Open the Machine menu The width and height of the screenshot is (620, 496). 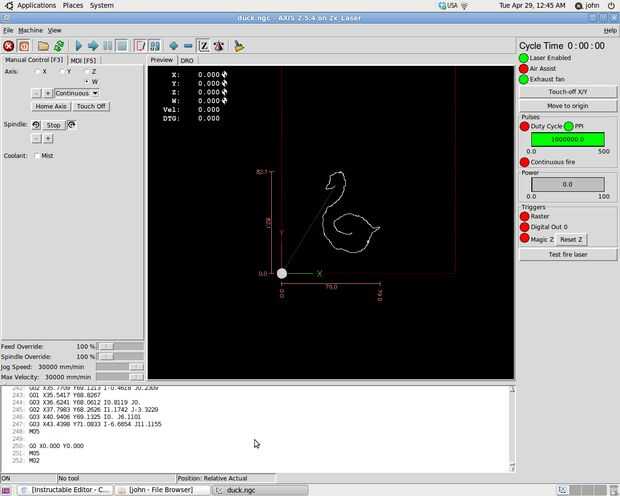tap(30, 30)
